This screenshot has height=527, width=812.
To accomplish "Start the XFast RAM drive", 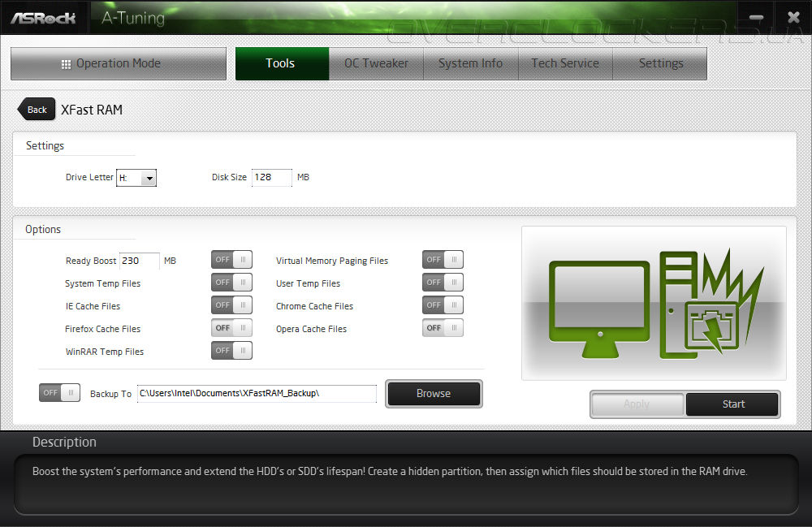I will tap(732, 404).
